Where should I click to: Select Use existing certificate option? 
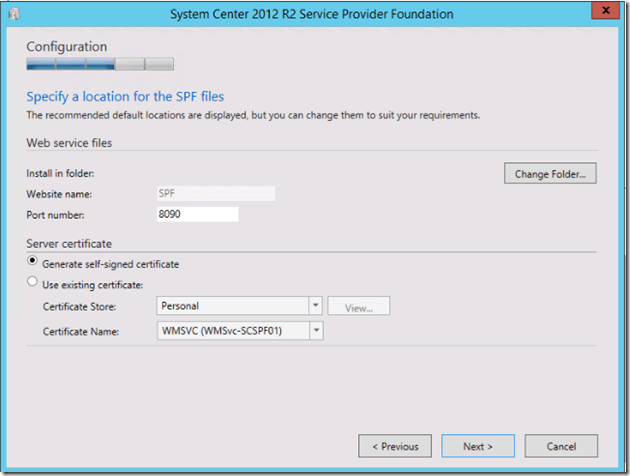coord(33,283)
